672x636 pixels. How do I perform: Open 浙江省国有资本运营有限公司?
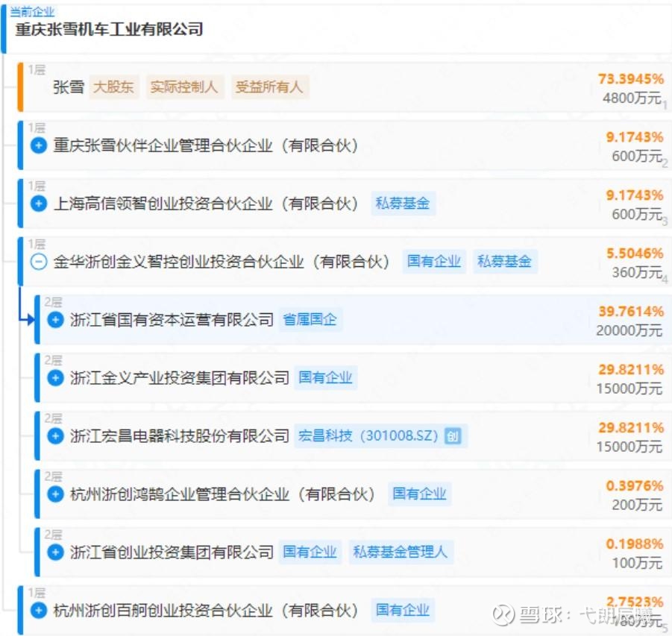click(x=172, y=320)
